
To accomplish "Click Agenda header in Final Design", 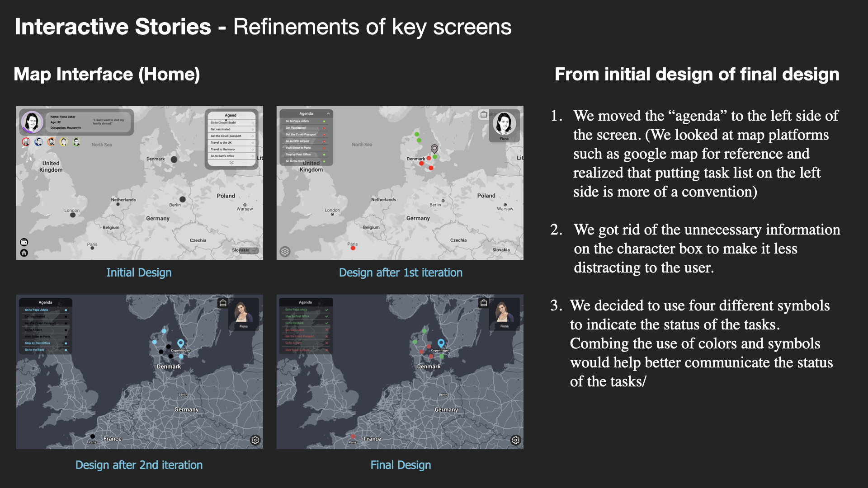I will coord(306,302).
